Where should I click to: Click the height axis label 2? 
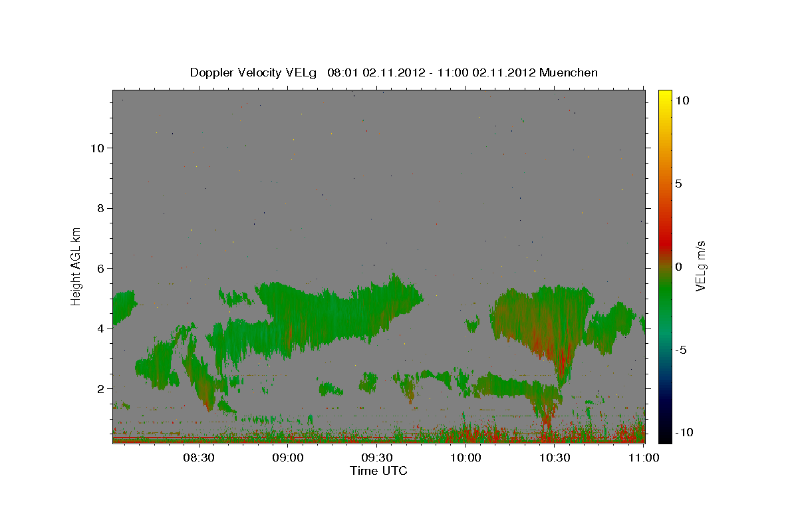pos(101,388)
